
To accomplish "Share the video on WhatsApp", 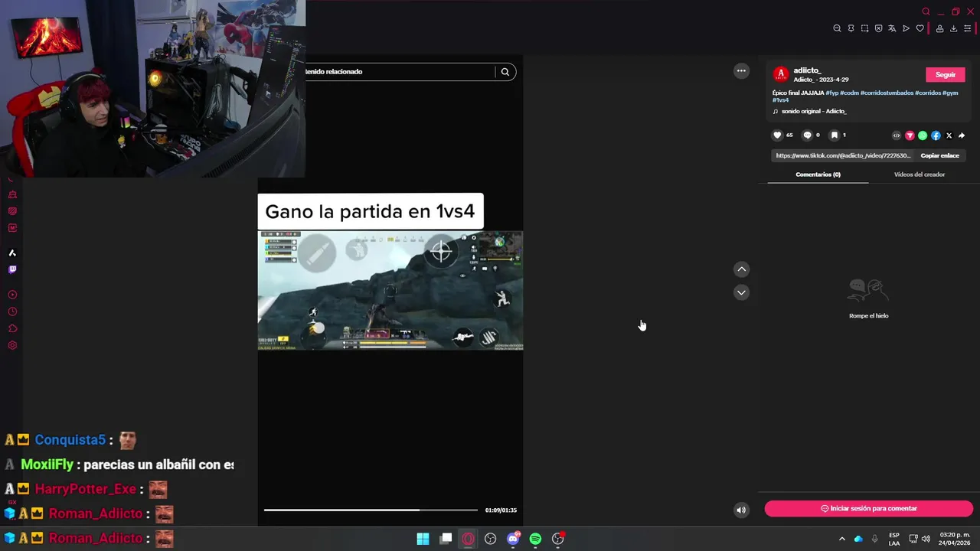I will point(923,135).
